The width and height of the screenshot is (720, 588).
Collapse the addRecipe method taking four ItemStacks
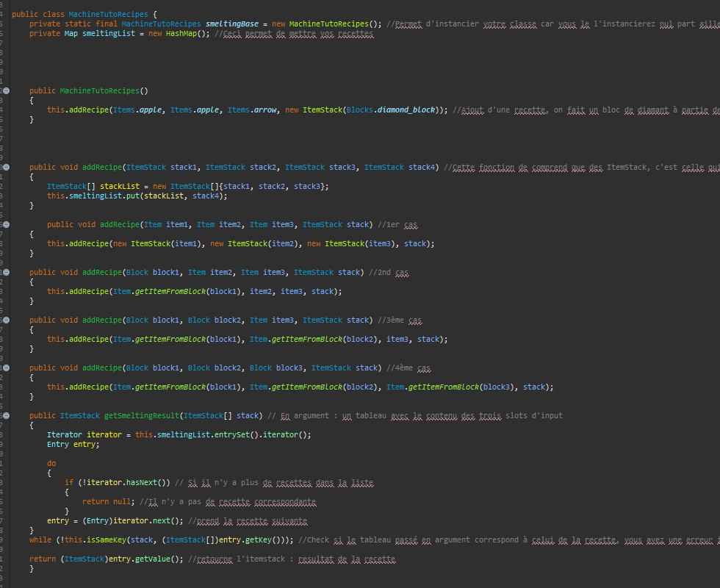point(6,167)
